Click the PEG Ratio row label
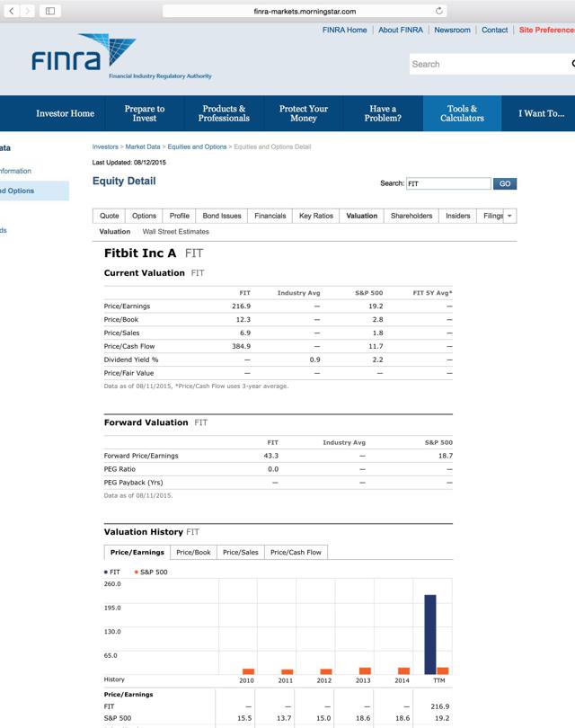Viewport: 575px width, 728px height. point(119,469)
